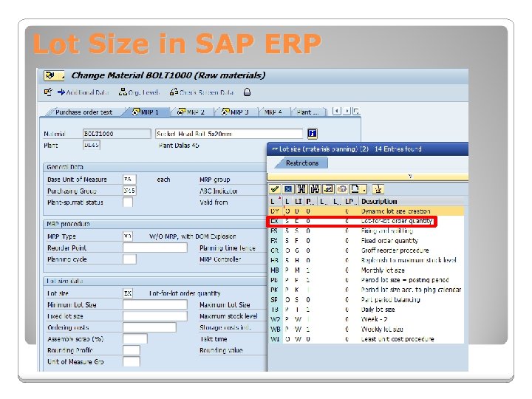Select the GR Groff reorder procedure row

[366, 250]
